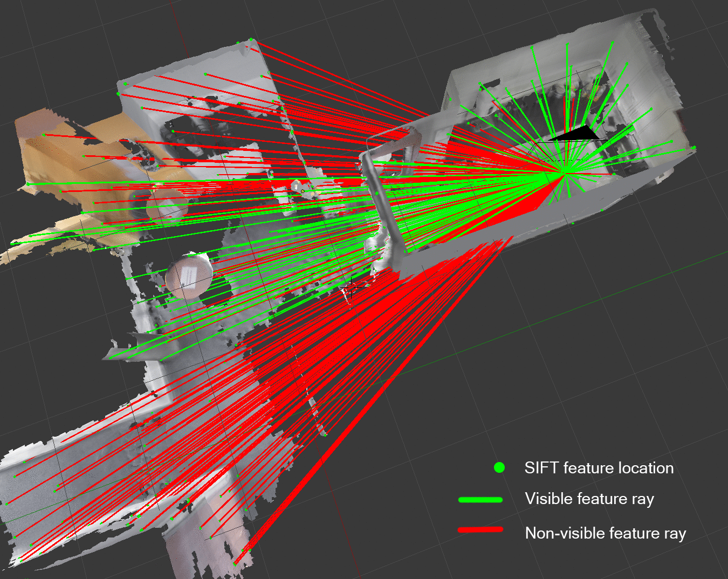Screen dimensions: 728x579
Task: Pick the round stool crossed by green rays
Action: coord(168,204)
